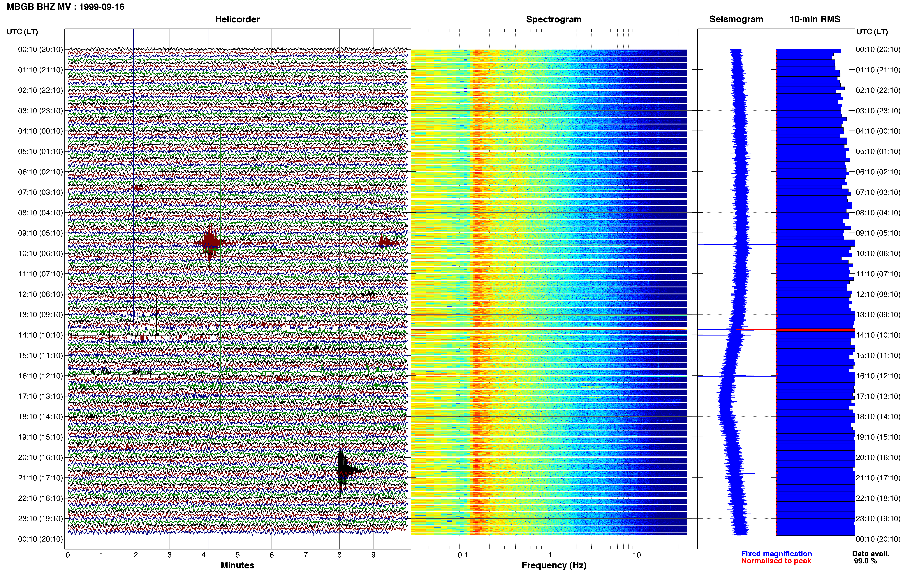Viewport: 924px width, 578px height.
Task: Click the plot title 'MBGB BHZ MV : 1999-09-16'
Action: click(x=65, y=7)
